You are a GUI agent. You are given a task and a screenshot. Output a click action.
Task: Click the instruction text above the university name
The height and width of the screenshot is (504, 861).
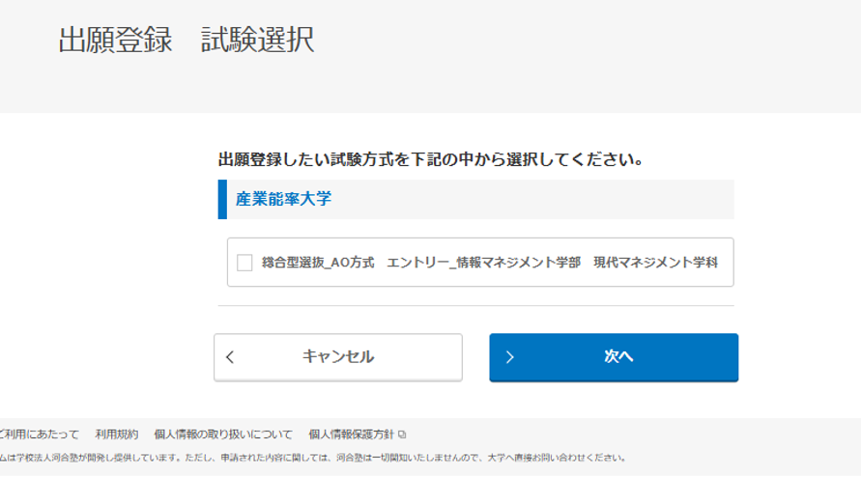coord(431,159)
